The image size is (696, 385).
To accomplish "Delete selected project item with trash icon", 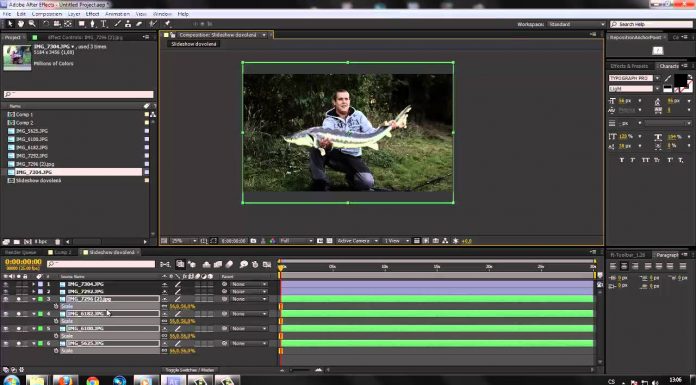I will [57, 242].
